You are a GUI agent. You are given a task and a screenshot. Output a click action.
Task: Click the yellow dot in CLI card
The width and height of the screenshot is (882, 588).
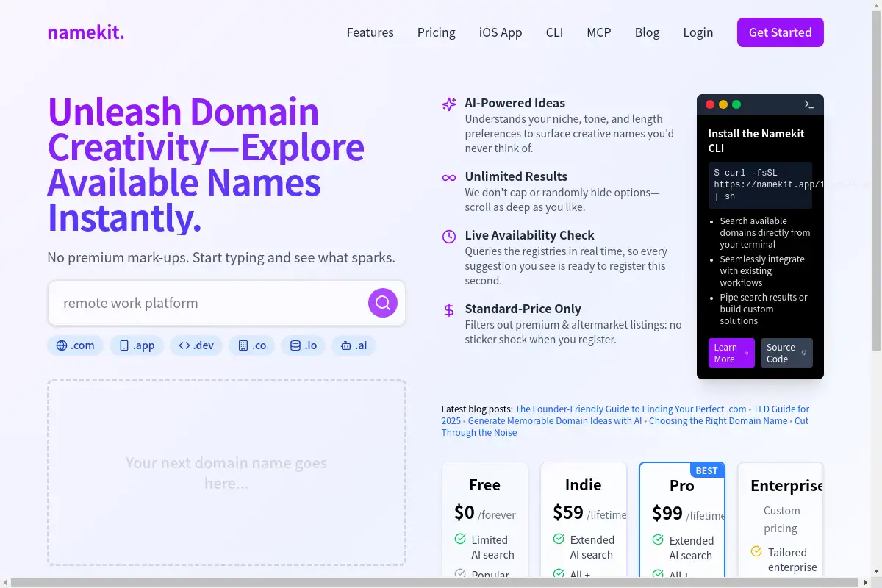tap(723, 104)
